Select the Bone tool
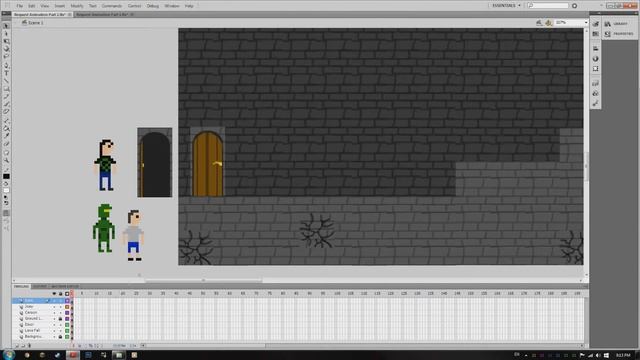This screenshot has width=640, height=360. pos(6,121)
